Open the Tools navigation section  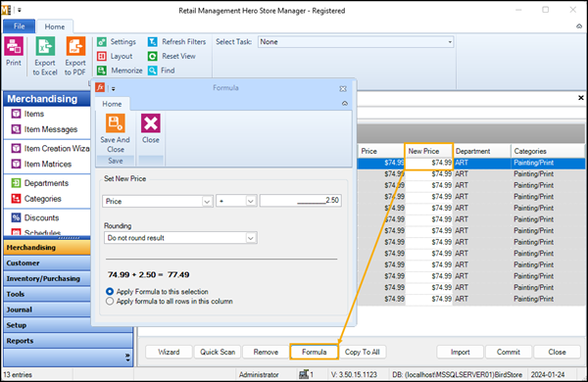[47, 294]
